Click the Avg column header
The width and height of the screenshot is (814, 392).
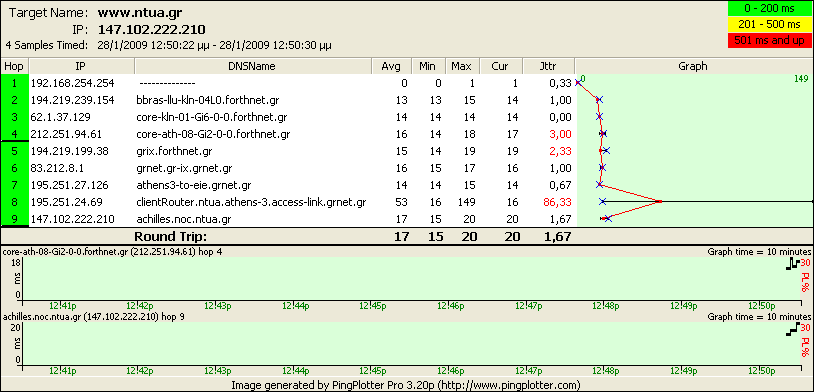pyautogui.click(x=392, y=66)
